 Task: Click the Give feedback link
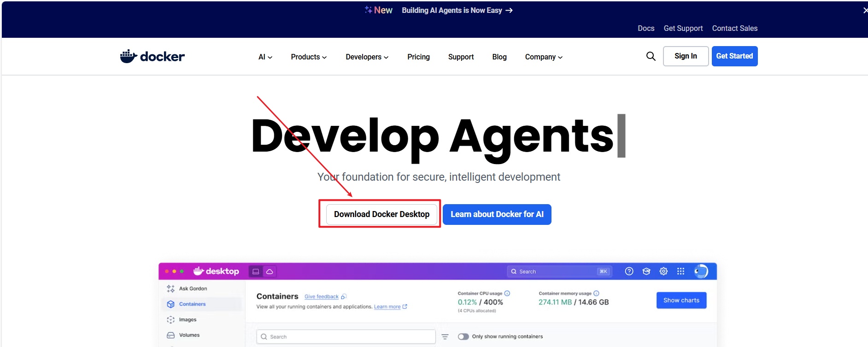pyautogui.click(x=322, y=297)
